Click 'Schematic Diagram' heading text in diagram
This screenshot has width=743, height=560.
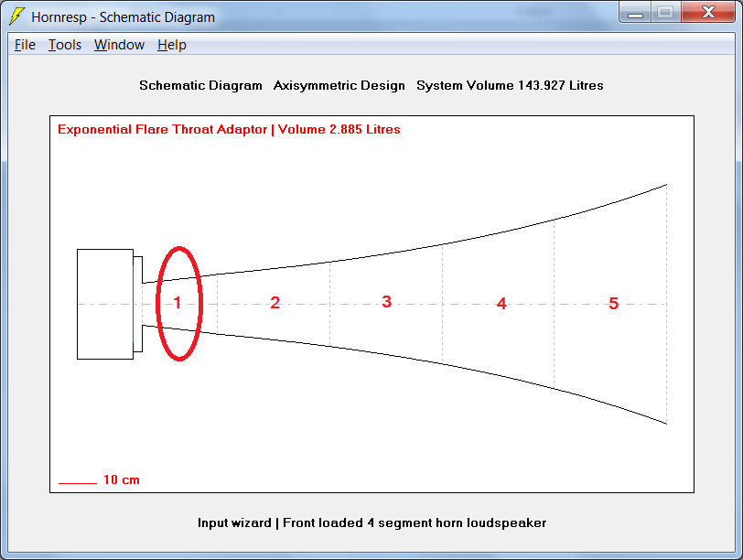point(200,85)
